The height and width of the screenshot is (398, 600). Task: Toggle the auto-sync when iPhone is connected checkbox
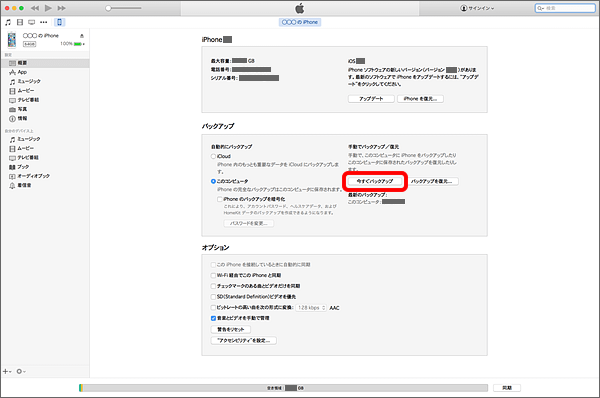213,264
